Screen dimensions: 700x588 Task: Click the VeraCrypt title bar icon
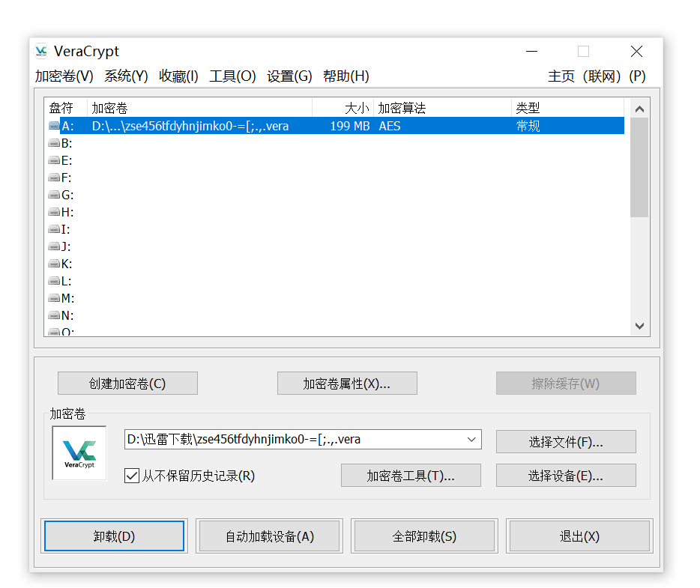[x=41, y=51]
